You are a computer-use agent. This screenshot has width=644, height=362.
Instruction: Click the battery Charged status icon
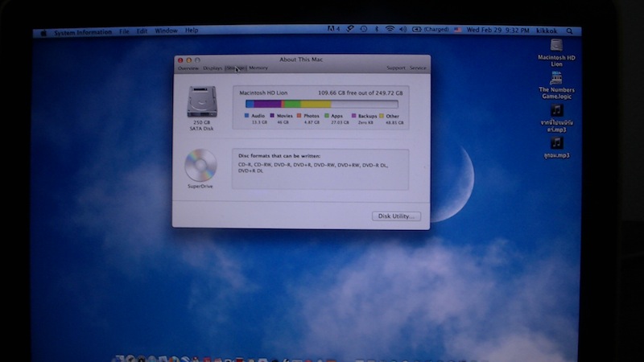(430, 29)
